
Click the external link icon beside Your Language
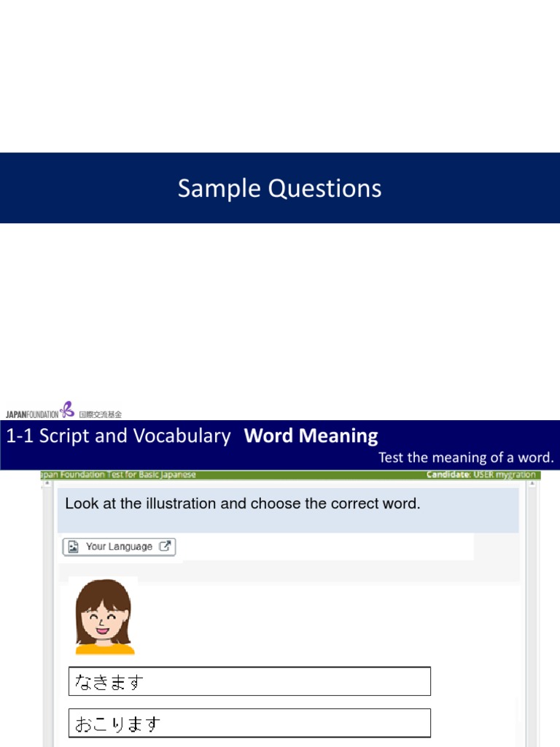tap(165, 546)
